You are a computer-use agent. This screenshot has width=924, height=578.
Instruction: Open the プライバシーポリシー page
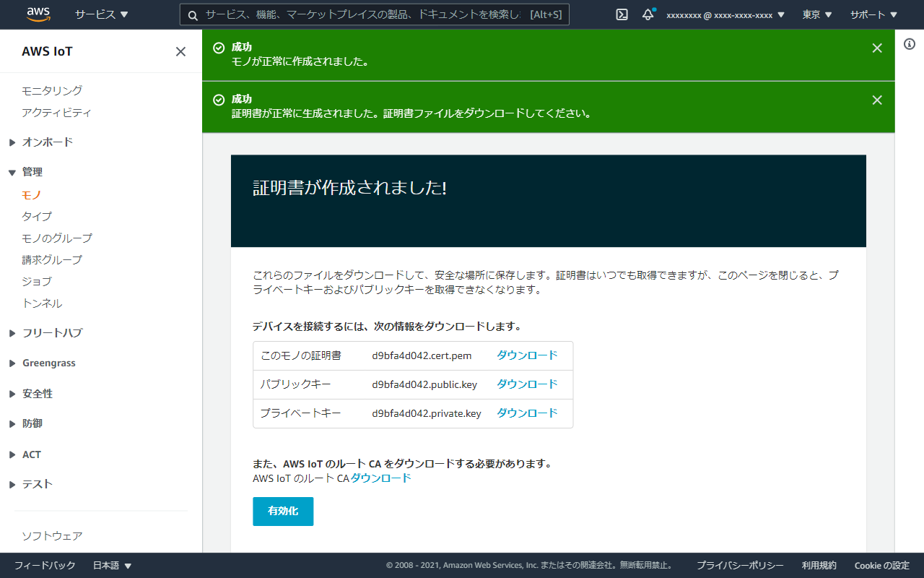[740, 565]
